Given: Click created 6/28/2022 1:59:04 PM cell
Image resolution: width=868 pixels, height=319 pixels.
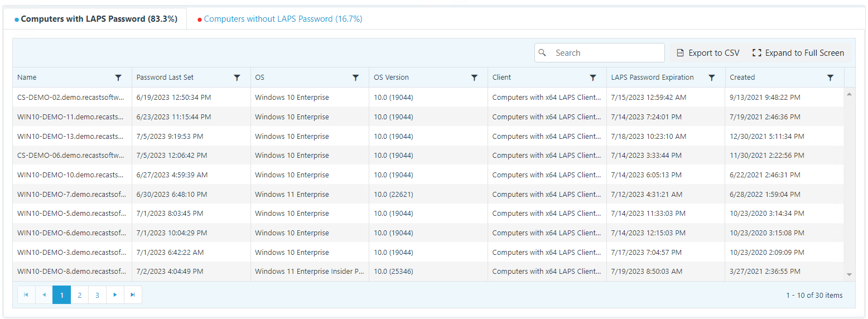Looking at the screenshot, I should click(785, 194).
